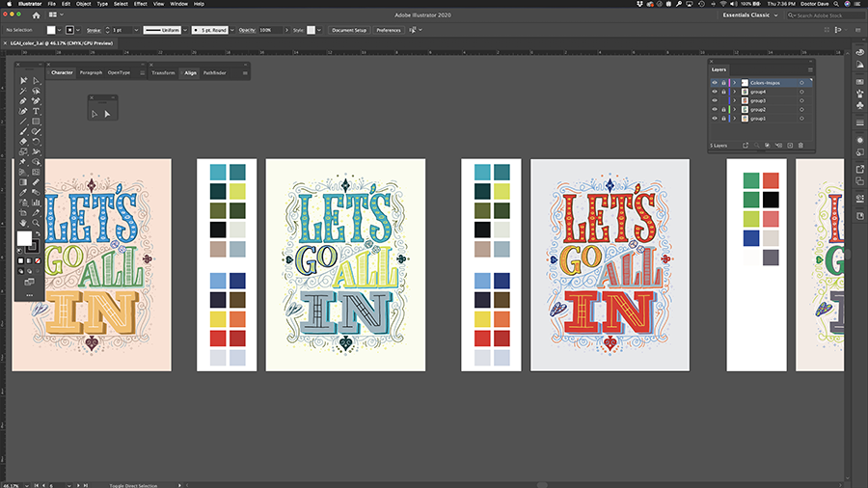Switch to the Transform tab
The height and width of the screenshot is (488, 868).
(163, 73)
